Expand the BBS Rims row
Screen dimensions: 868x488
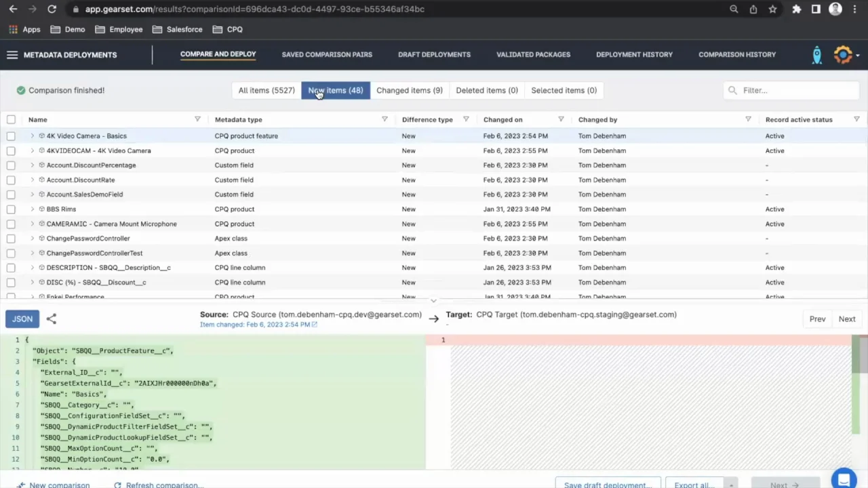[x=32, y=209]
